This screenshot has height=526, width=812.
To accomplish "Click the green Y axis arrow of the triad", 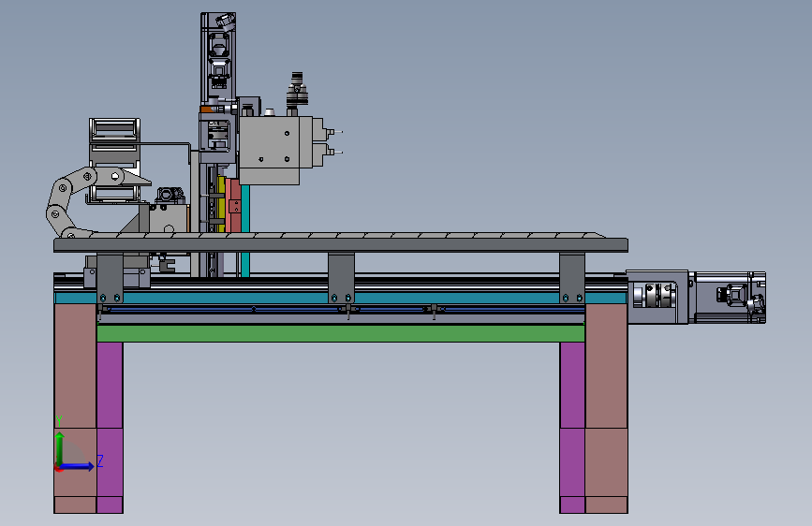I will (x=60, y=448).
